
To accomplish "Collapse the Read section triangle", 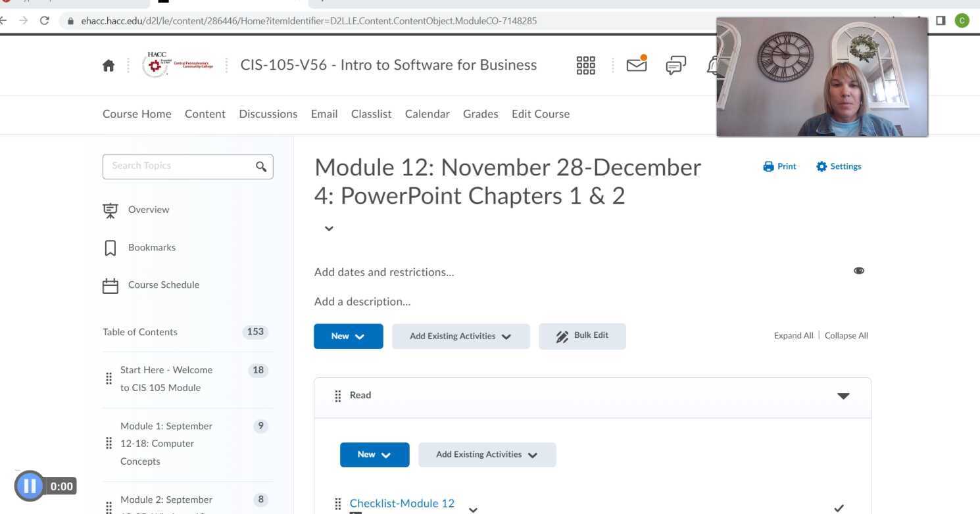I will tap(843, 396).
